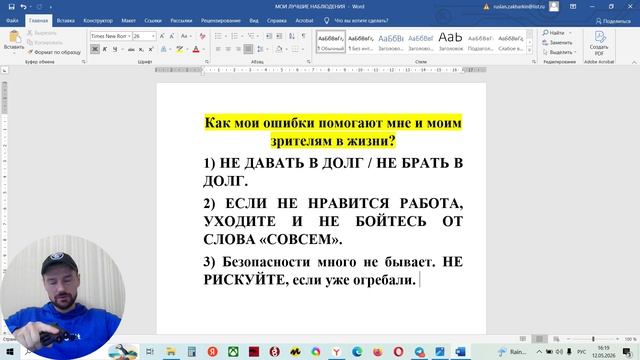Viewport: 640px width, 360px height.
Task: Click the increase font size icon
Action: (x=162, y=36)
